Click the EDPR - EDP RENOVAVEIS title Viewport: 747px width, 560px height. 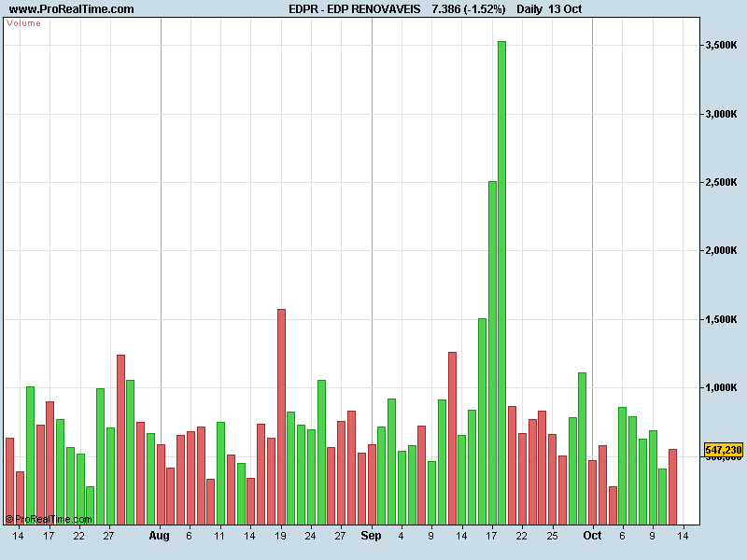pyautogui.click(x=355, y=9)
